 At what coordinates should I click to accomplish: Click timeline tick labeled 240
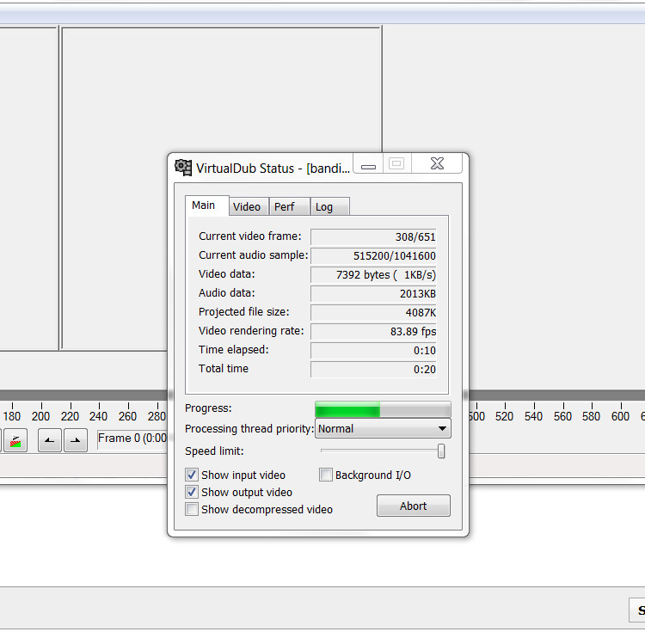(x=98, y=417)
